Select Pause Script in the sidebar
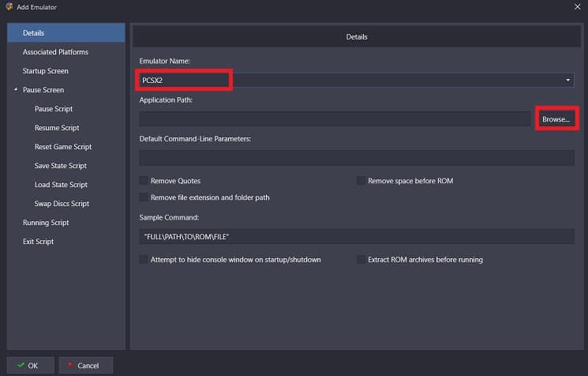The width and height of the screenshot is (588, 376). (x=54, y=109)
